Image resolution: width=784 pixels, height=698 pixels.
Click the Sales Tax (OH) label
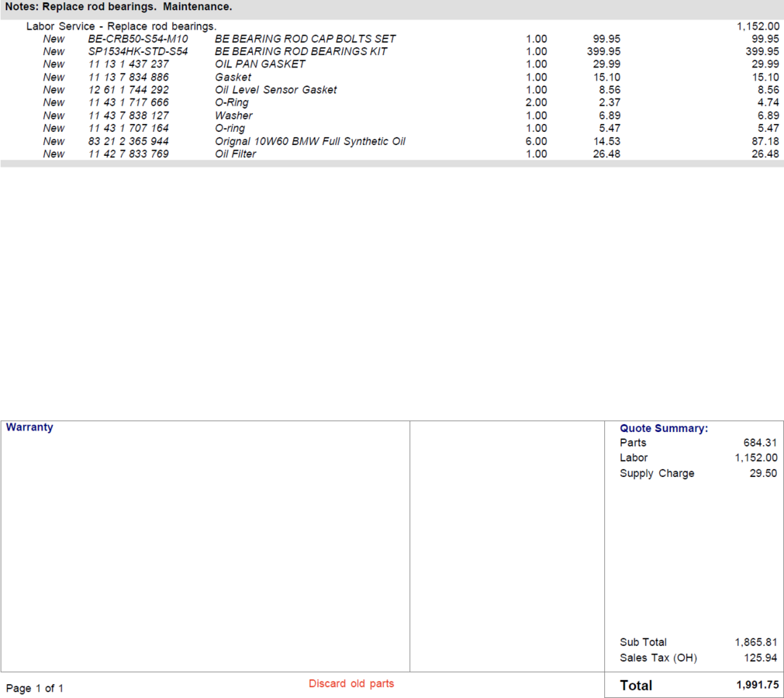(658, 658)
